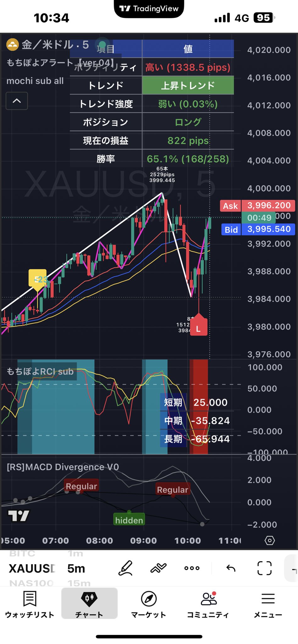298x644 pixels.
Task: Tap the 10:00 time axis label
Action: pos(188,541)
